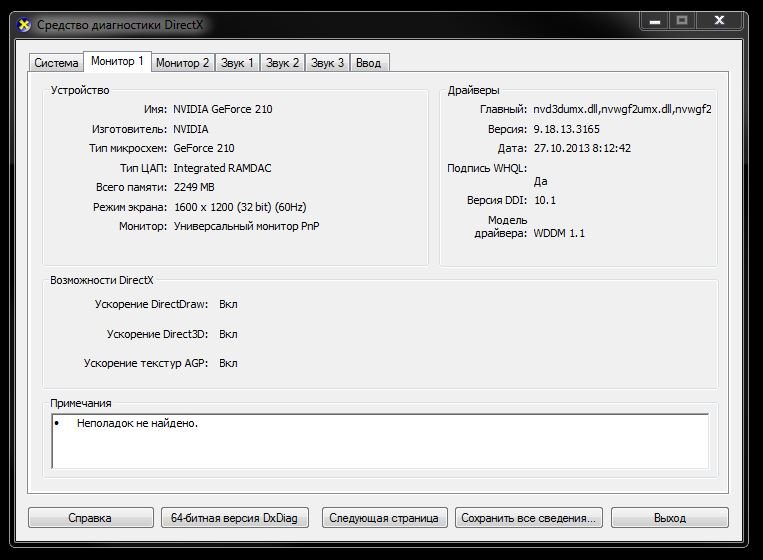
Task: Go to the Звук 1 tab
Action: [236, 63]
